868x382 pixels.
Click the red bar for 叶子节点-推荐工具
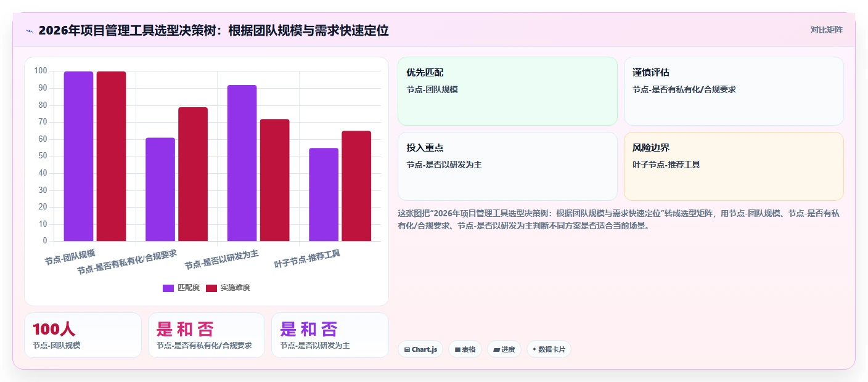[356, 185]
